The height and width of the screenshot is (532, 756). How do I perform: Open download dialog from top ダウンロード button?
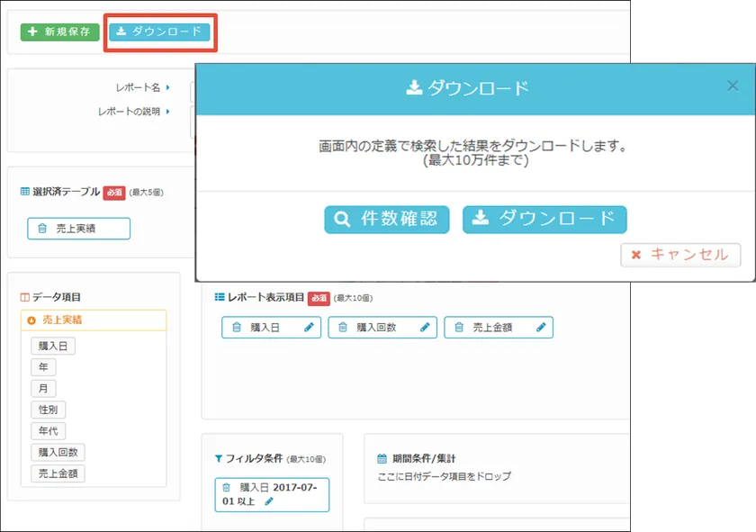point(159,32)
